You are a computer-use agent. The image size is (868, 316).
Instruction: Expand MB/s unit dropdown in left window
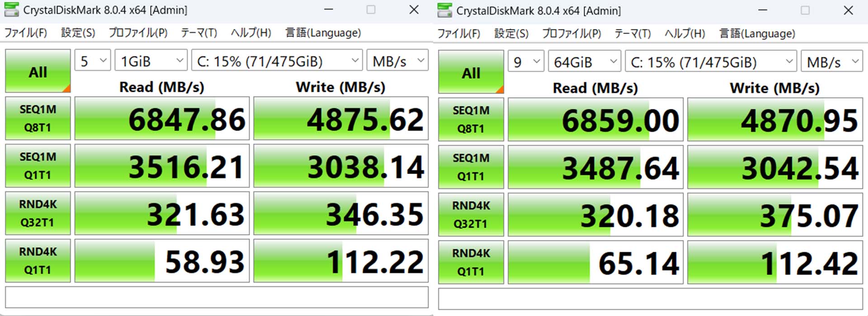[397, 61]
